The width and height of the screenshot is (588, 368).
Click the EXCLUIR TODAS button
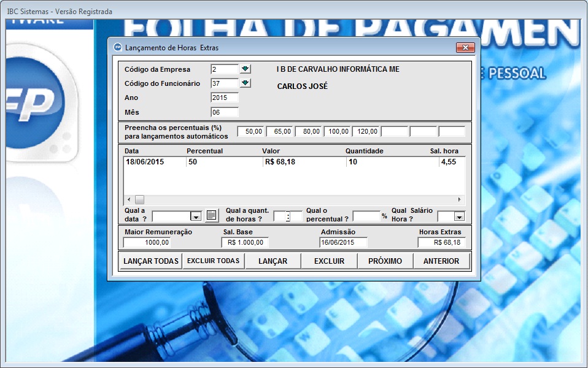click(213, 261)
